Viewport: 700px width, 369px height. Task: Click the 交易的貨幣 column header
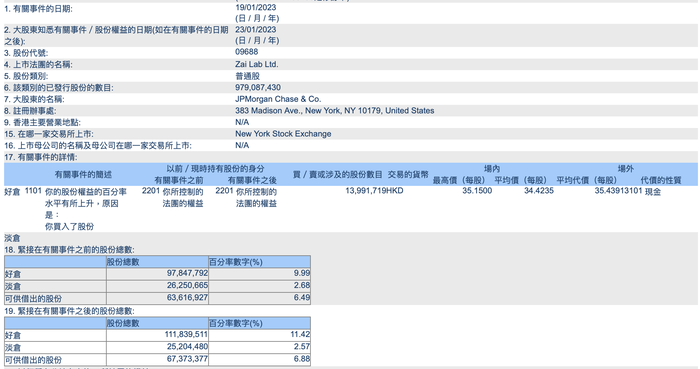pyautogui.click(x=408, y=174)
